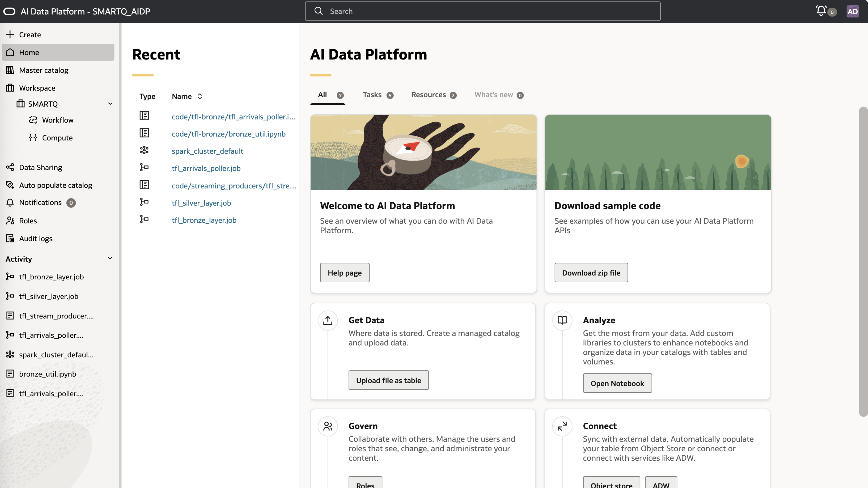Open tfl_arrivals_poller.job link in Recent

click(206, 168)
